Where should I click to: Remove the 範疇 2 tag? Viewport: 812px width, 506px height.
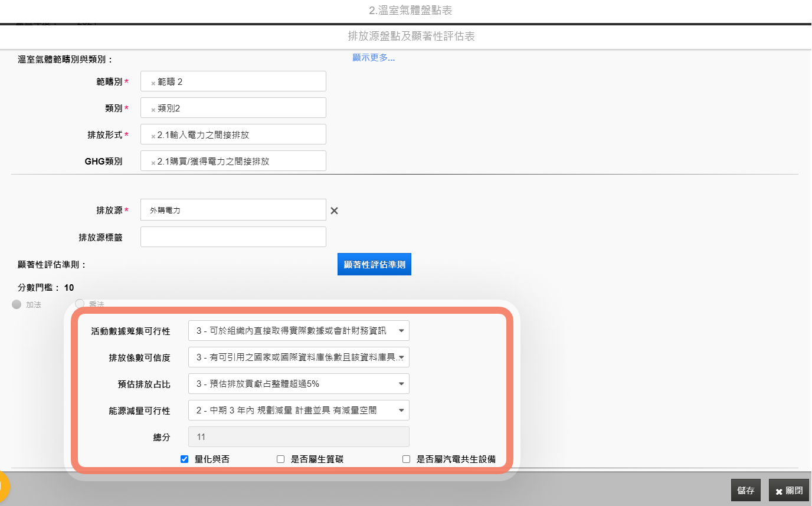[153, 83]
